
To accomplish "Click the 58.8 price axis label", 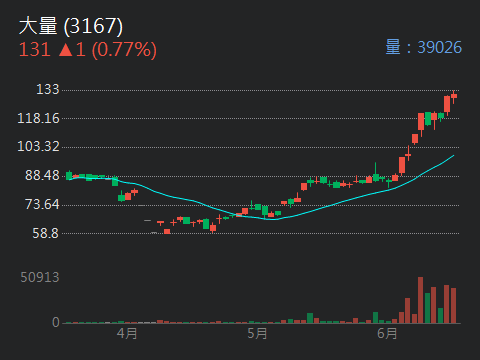I will pos(46,233).
